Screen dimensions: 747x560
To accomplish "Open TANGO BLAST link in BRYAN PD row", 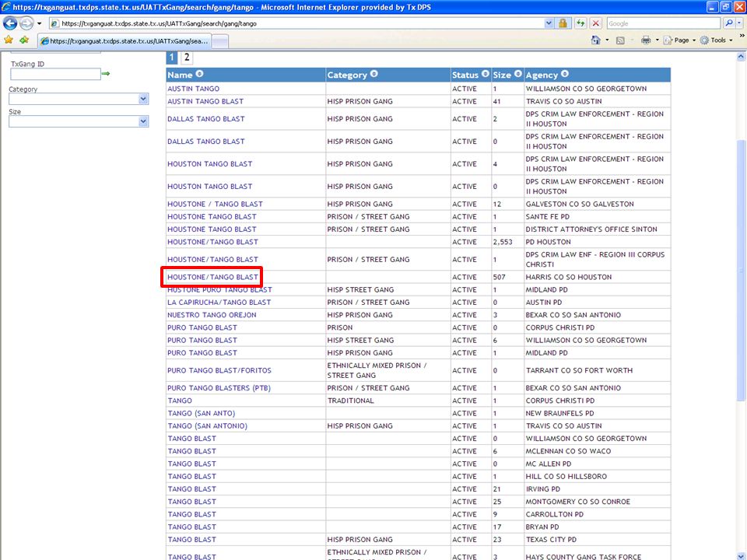I will tap(191, 527).
